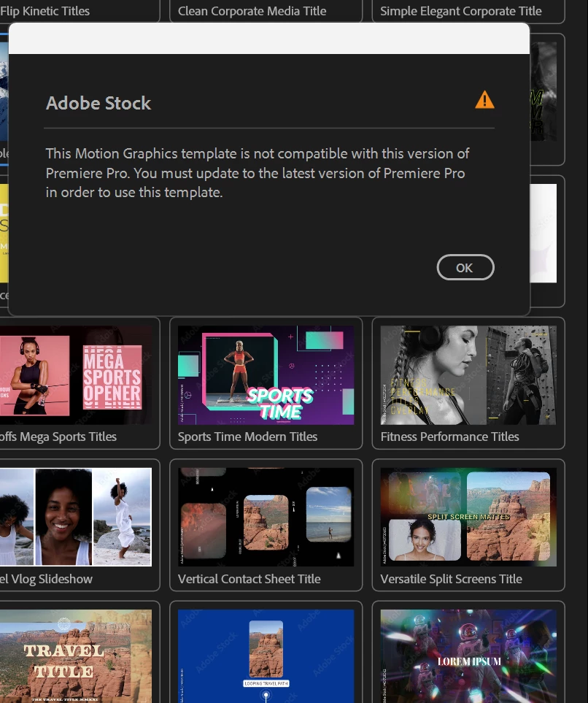Choose the Vertical Contact Sheet Title thumbnail
Viewport: 588px width, 703px height.
pos(266,517)
